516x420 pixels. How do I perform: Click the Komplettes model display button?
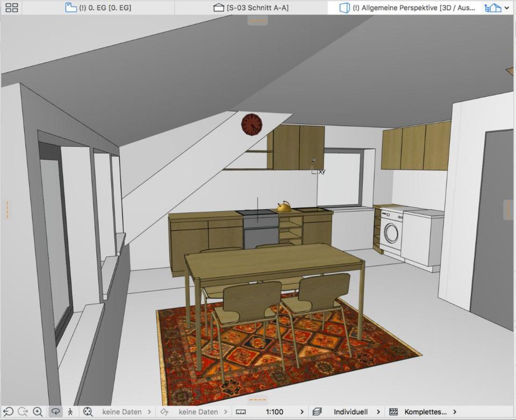coord(425,412)
